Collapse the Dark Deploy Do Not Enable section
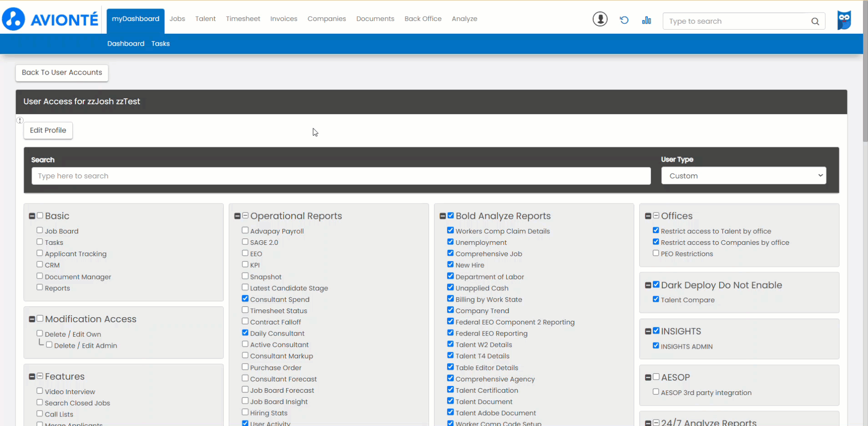The width and height of the screenshot is (868, 426). click(x=648, y=285)
